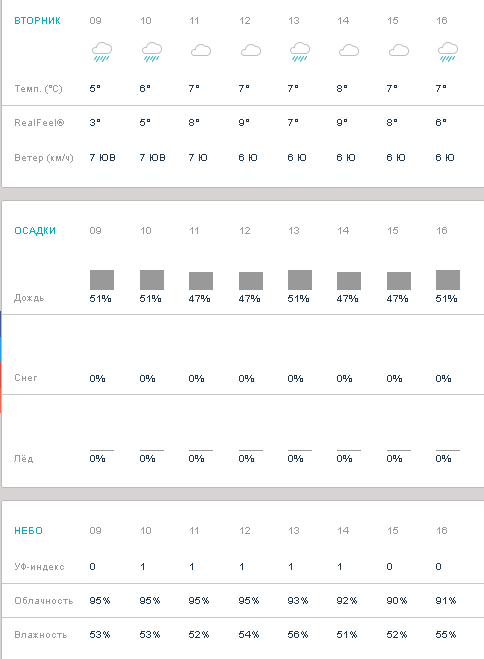The width and height of the screenshot is (484, 659).
Task: Click the rain probability bar at hour 09
Action: pos(102,280)
